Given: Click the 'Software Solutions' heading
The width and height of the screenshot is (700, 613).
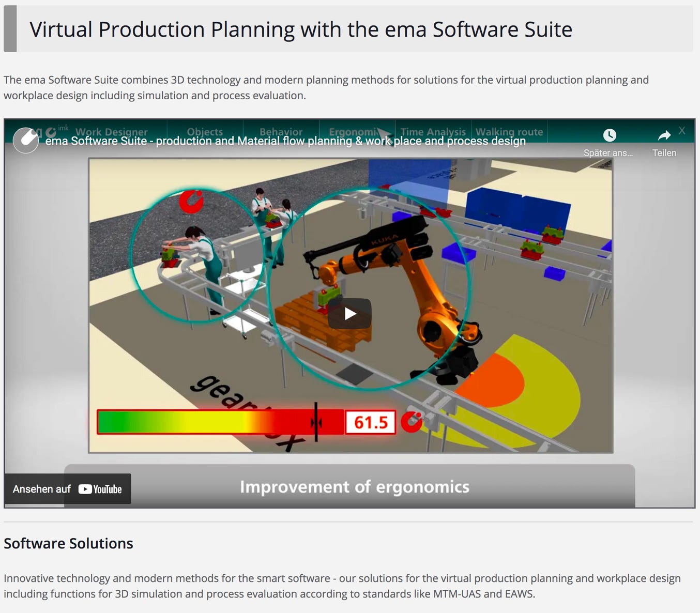Looking at the screenshot, I should tap(68, 543).
